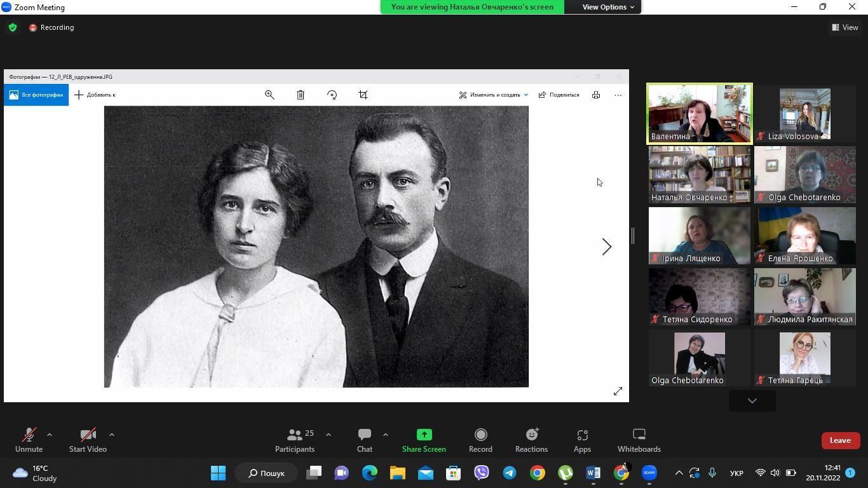The height and width of the screenshot is (488, 868).
Task: Select Валентина's video thumbnail
Action: click(x=699, y=113)
